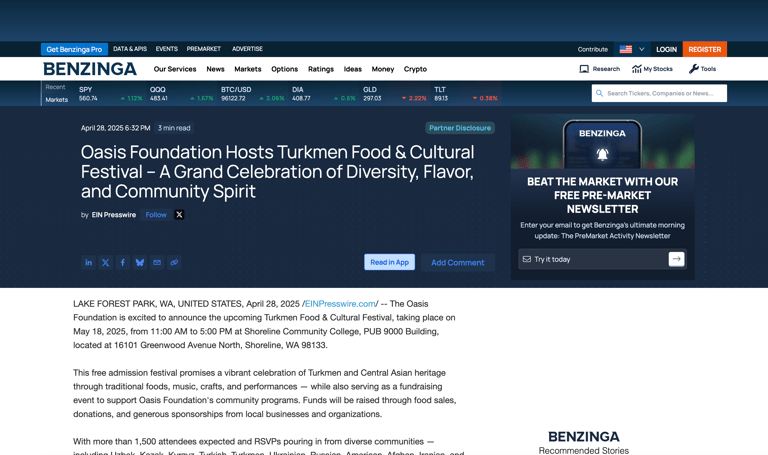Click the search magnifier icon
Viewport: 768px width, 455px height.
600,93
